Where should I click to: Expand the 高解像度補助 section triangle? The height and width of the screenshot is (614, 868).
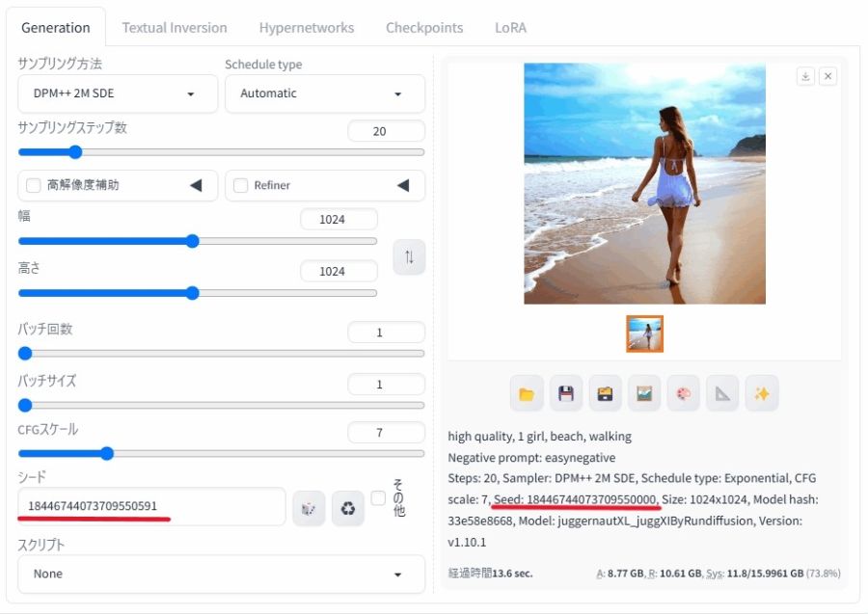(x=196, y=185)
